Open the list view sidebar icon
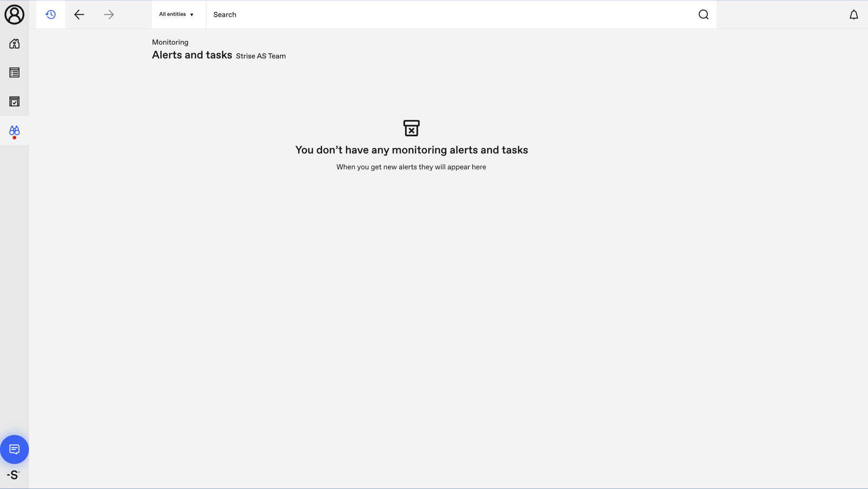This screenshot has height=489, width=868. pos(14,73)
